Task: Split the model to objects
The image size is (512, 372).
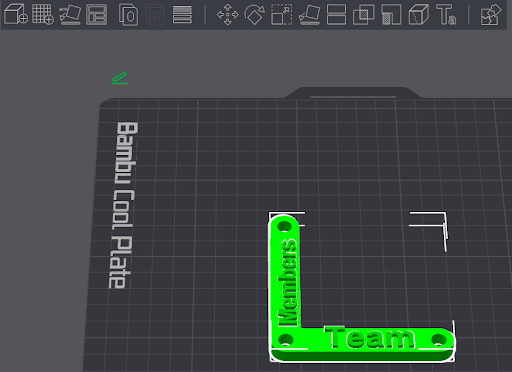Action: [x=128, y=14]
